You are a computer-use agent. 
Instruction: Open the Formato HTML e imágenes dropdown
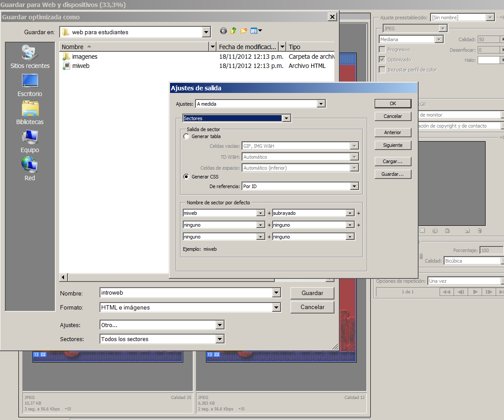pyautogui.click(x=276, y=308)
